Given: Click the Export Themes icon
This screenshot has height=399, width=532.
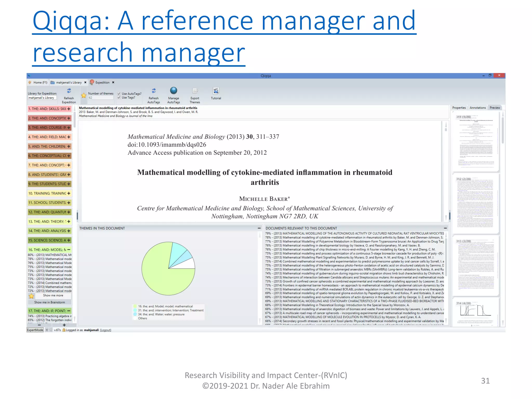Looking at the screenshot, I should [195, 91].
